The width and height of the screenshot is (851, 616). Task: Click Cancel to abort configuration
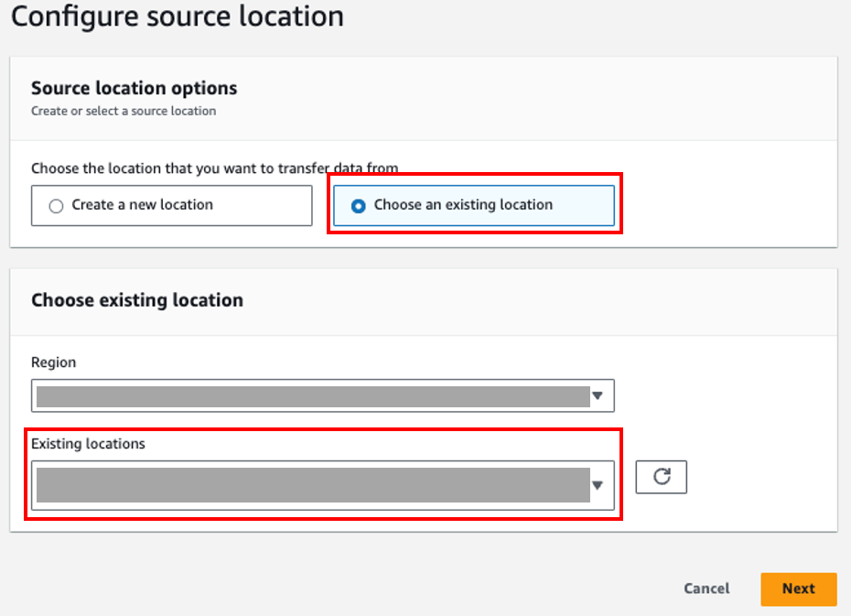(x=706, y=589)
